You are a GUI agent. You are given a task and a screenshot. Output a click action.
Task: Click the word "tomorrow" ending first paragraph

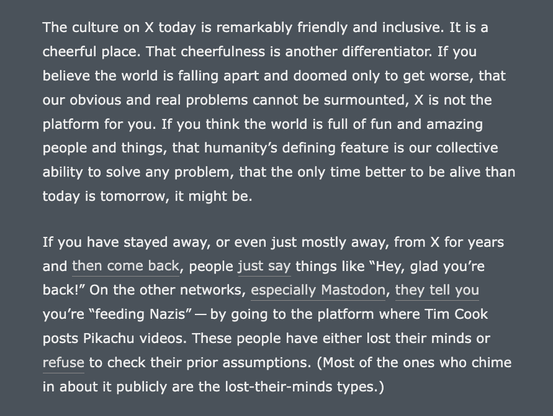(x=135, y=196)
